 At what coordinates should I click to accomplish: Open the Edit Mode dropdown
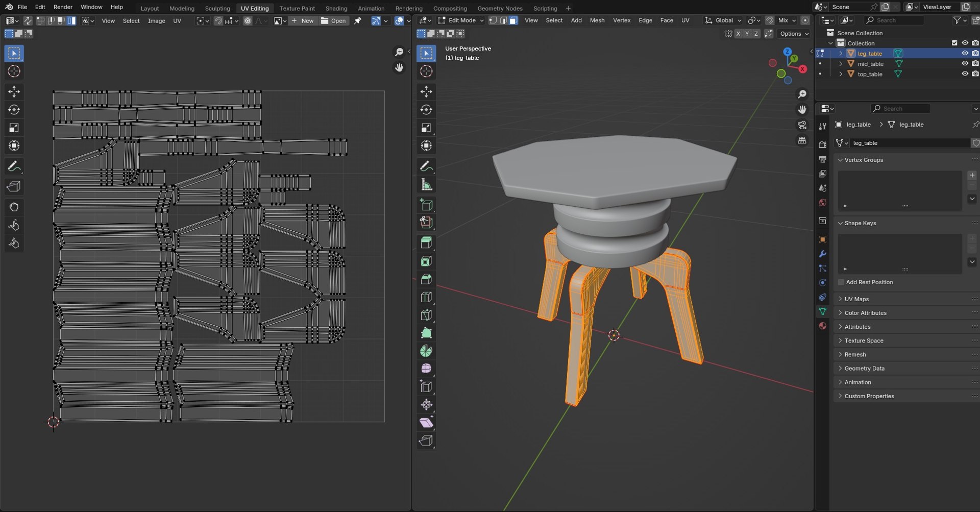tap(461, 20)
